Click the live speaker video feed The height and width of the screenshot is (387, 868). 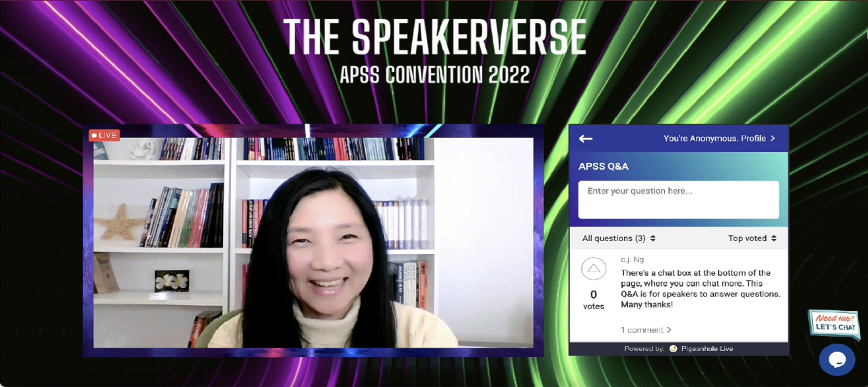tap(313, 242)
